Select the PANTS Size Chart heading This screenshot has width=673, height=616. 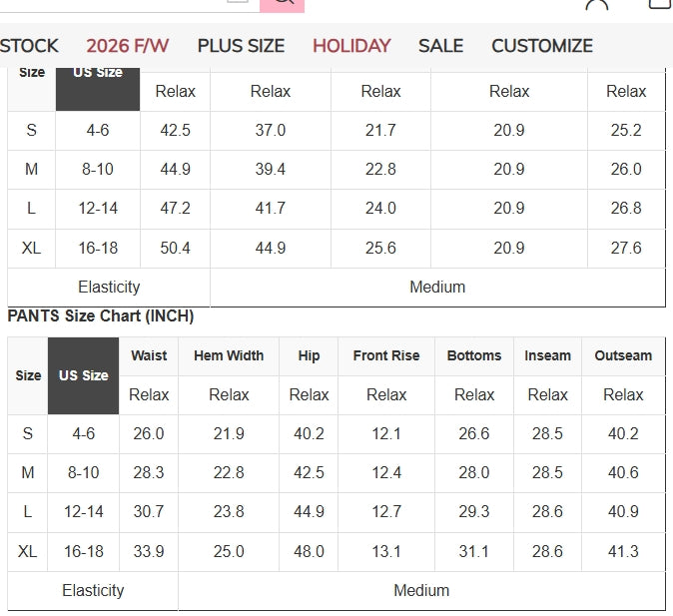pos(101,315)
